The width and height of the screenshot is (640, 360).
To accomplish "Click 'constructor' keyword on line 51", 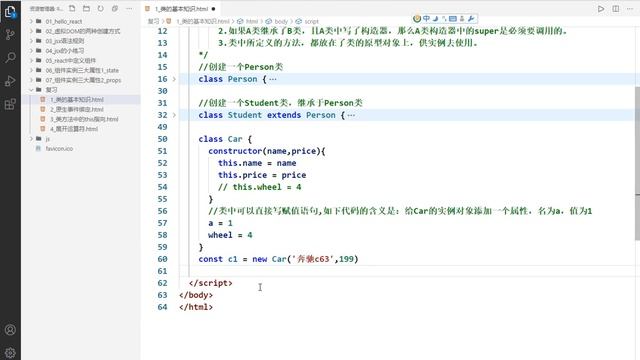I will tap(235, 151).
